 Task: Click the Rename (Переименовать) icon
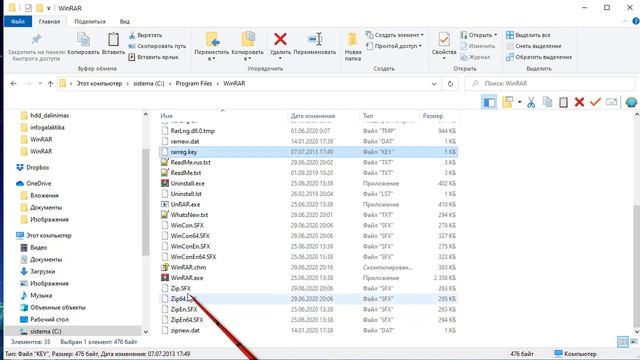(x=315, y=40)
